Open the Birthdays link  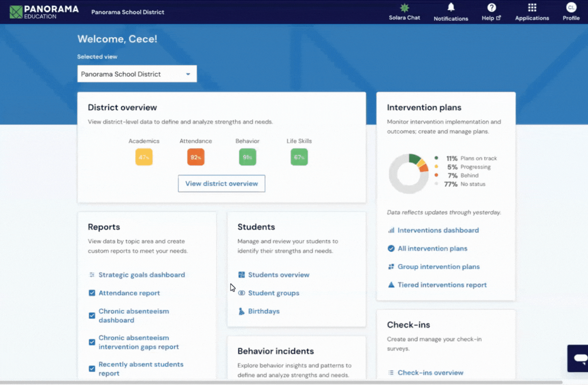[264, 311]
